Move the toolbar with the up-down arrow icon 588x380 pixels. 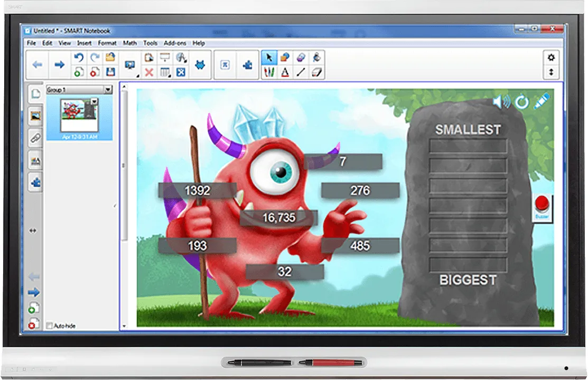[x=551, y=72]
